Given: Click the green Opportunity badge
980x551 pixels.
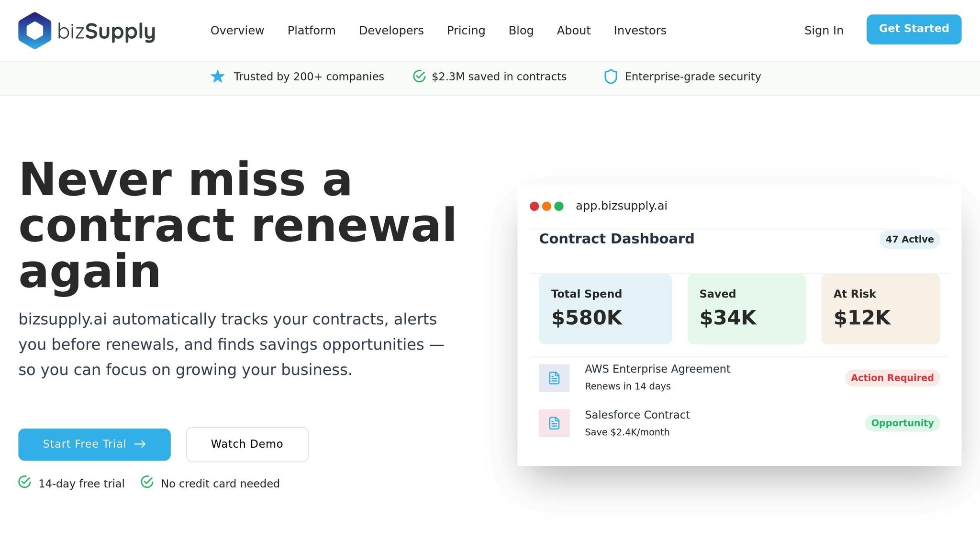Looking at the screenshot, I should click(902, 423).
